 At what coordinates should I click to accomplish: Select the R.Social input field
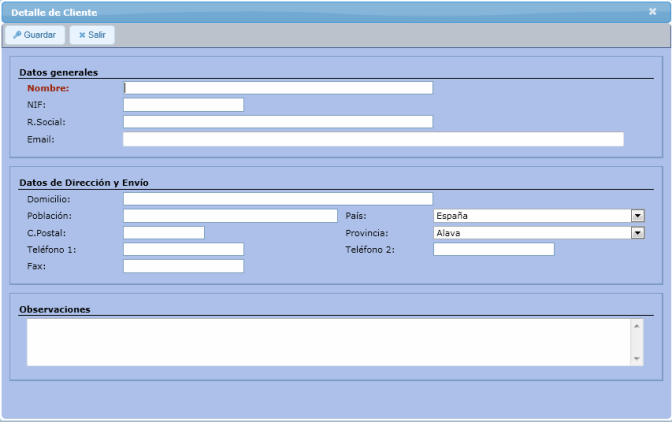point(278,122)
